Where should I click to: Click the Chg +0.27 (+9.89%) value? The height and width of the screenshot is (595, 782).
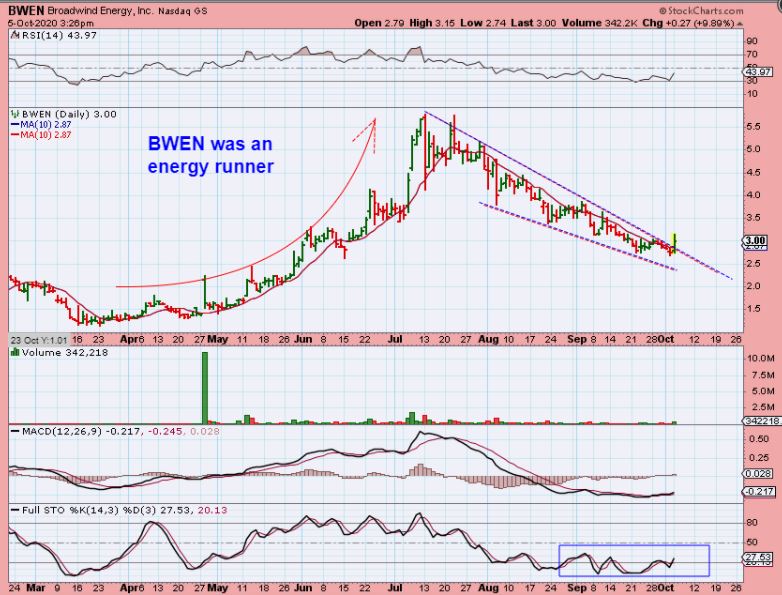[x=688, y=23]
